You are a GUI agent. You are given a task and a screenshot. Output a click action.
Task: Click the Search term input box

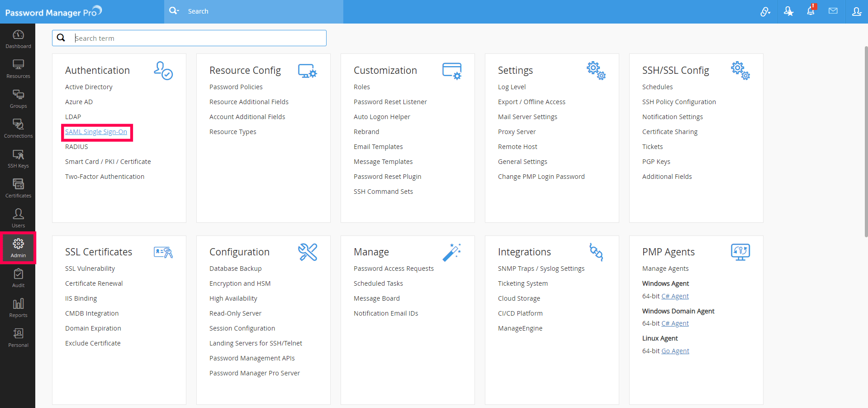[x=189, y=38]
